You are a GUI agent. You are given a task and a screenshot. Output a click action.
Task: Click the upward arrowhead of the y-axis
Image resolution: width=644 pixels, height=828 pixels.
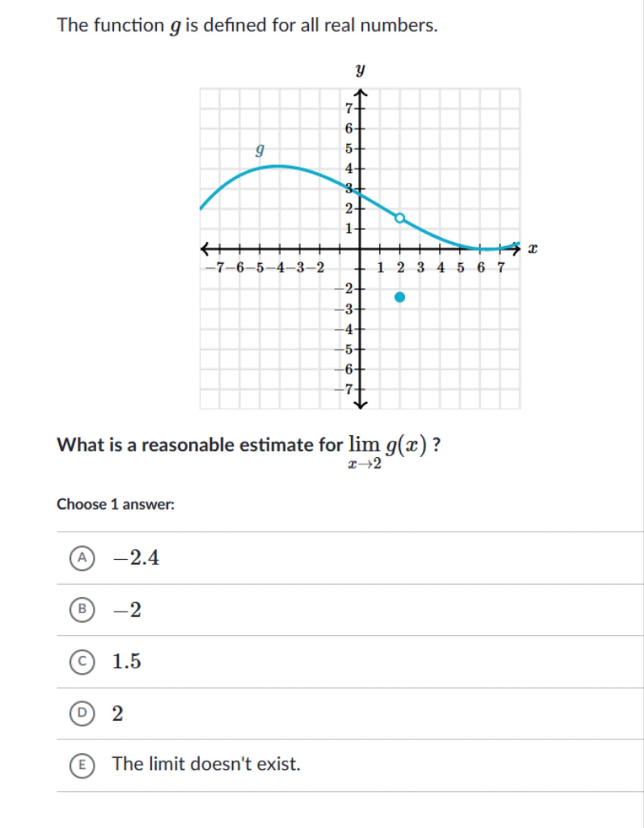(360, 93)
